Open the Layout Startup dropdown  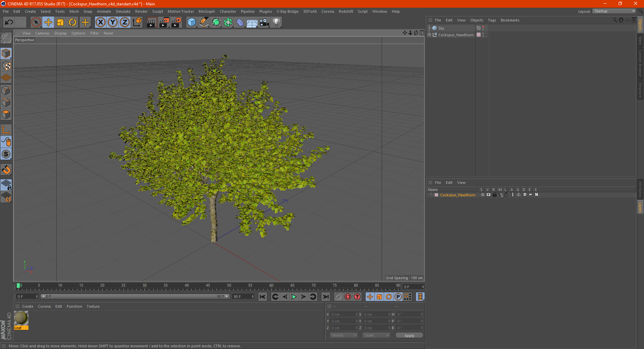tap(614, 11)
